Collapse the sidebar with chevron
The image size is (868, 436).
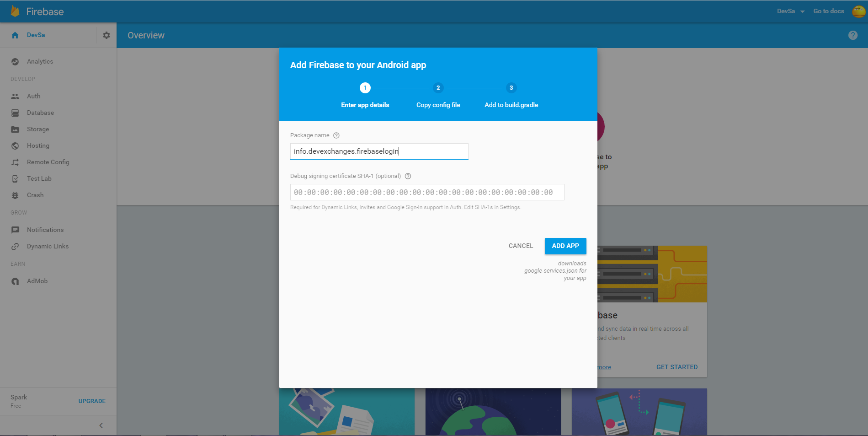tap(101, 425)
